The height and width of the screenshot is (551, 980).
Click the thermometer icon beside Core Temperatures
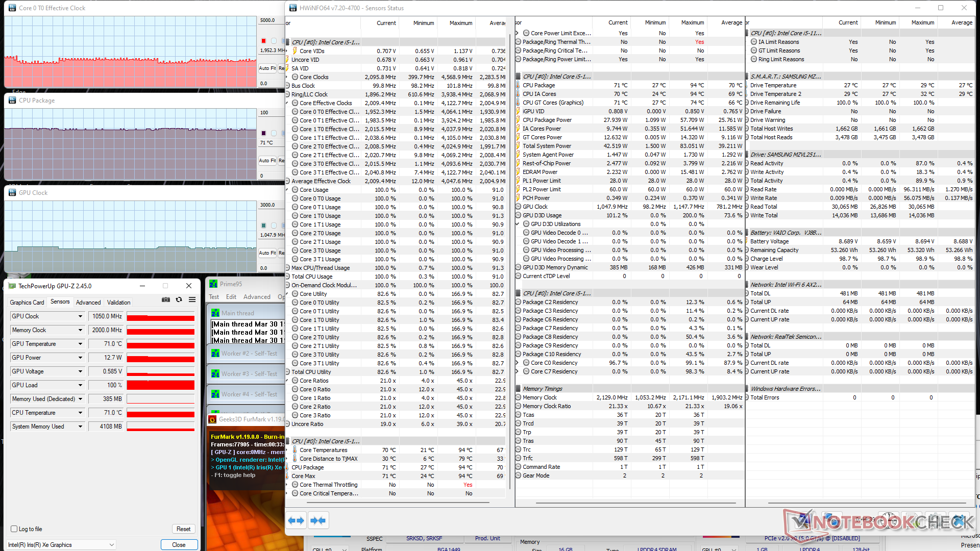tap(295, 450)
